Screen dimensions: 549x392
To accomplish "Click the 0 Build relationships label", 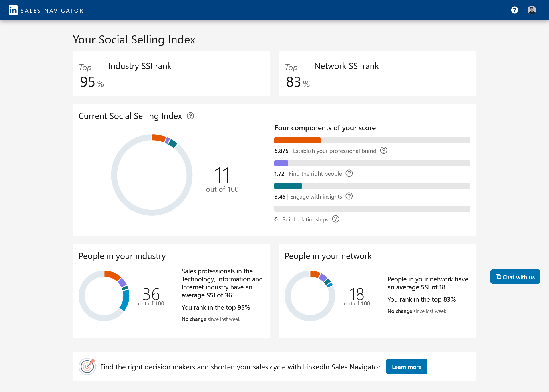I will (x=301, y=219).
